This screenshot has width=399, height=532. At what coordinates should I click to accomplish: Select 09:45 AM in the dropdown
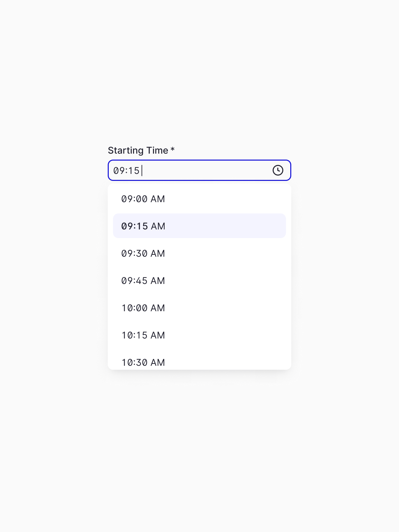click(143, 281)
